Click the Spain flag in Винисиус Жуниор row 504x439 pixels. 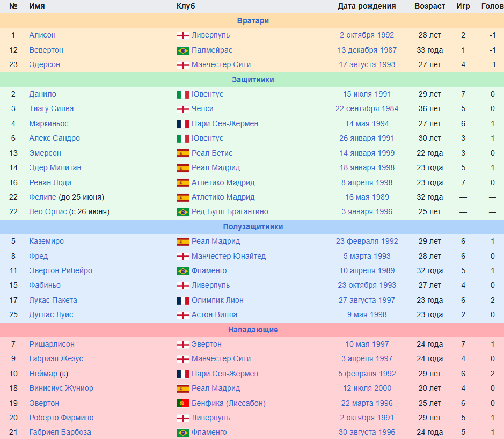coord(183,389)
